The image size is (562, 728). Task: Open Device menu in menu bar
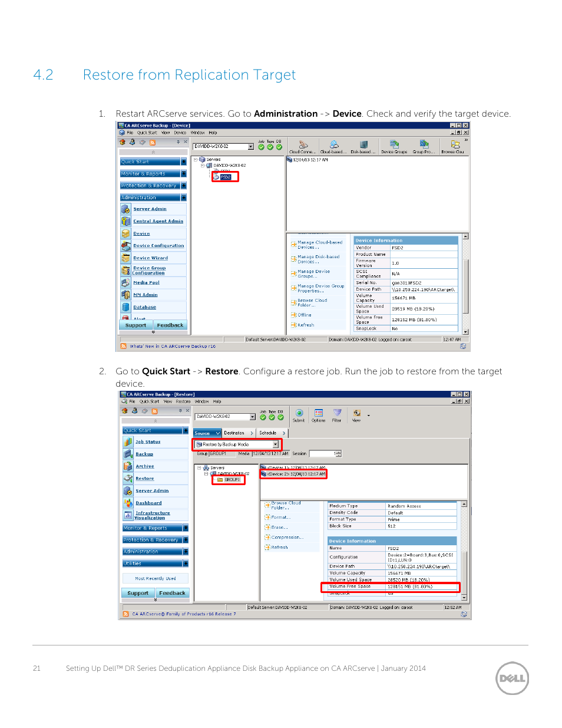click(x=180, y=133)
